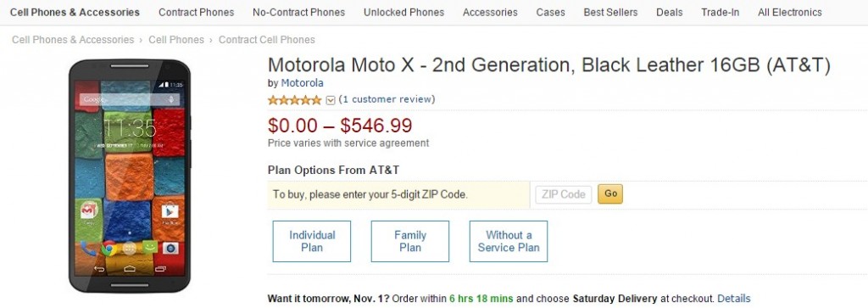Open the No-Contract Phones menu item

tap(298, 12)
